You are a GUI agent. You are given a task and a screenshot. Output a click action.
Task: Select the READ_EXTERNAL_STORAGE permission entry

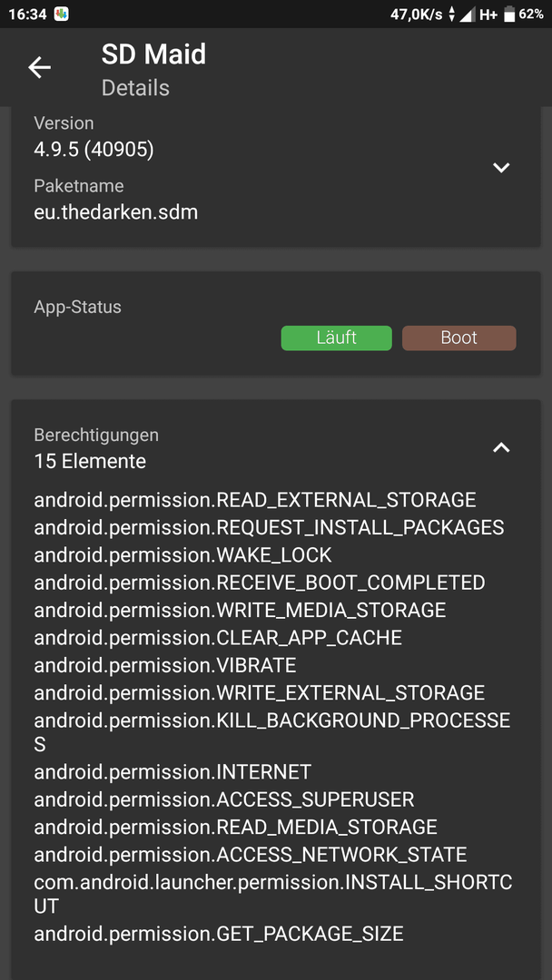(255, 500)
